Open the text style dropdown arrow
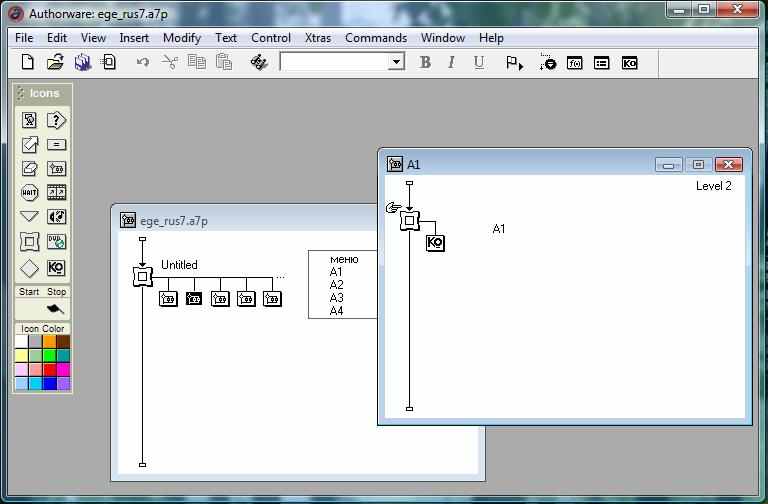This screenshot has width=768, height=504. [396, 62]
